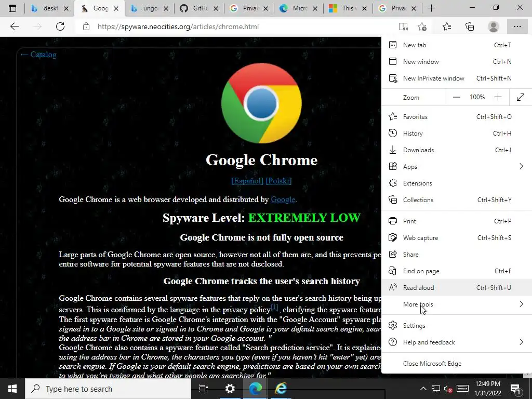View site information lock icon
This screenshot has height=399, width=532.
(86, 26)
